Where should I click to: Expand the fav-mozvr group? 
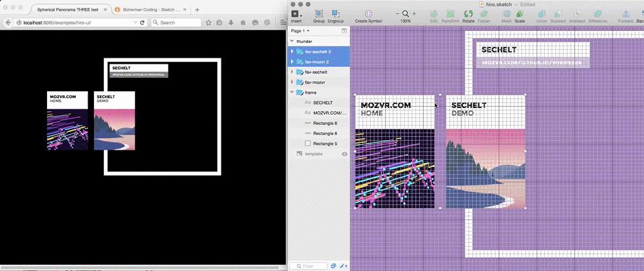(292, 82)
